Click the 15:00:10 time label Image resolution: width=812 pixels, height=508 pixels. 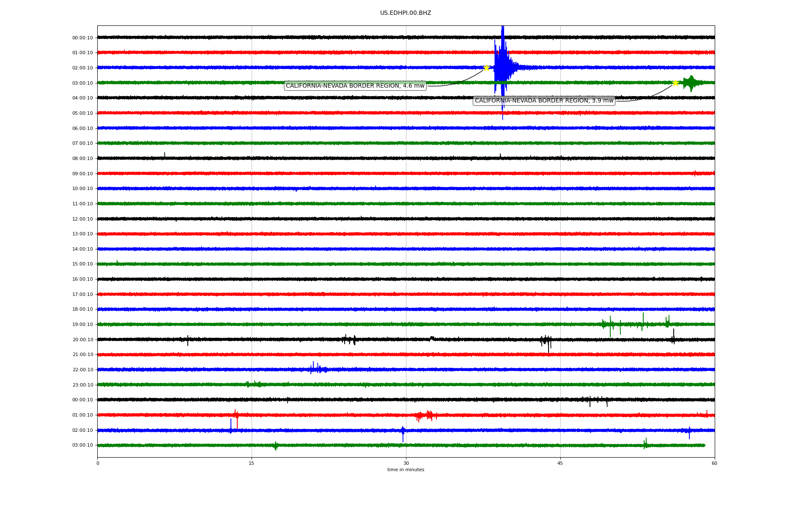[x=82, y=264]
